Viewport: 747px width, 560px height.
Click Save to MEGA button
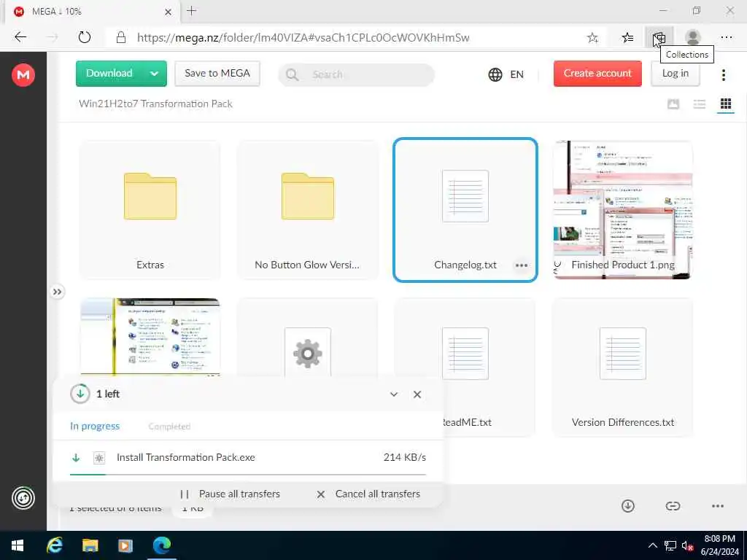(x=217, y=74)
